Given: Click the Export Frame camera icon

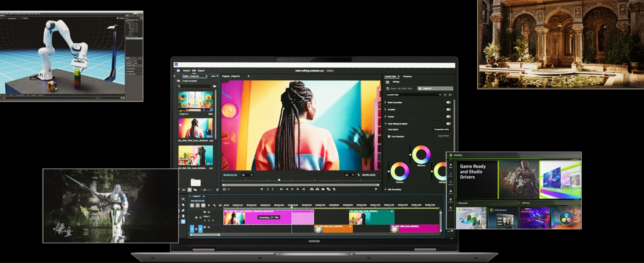Looking at the screenshot, I should pos(323,189).
